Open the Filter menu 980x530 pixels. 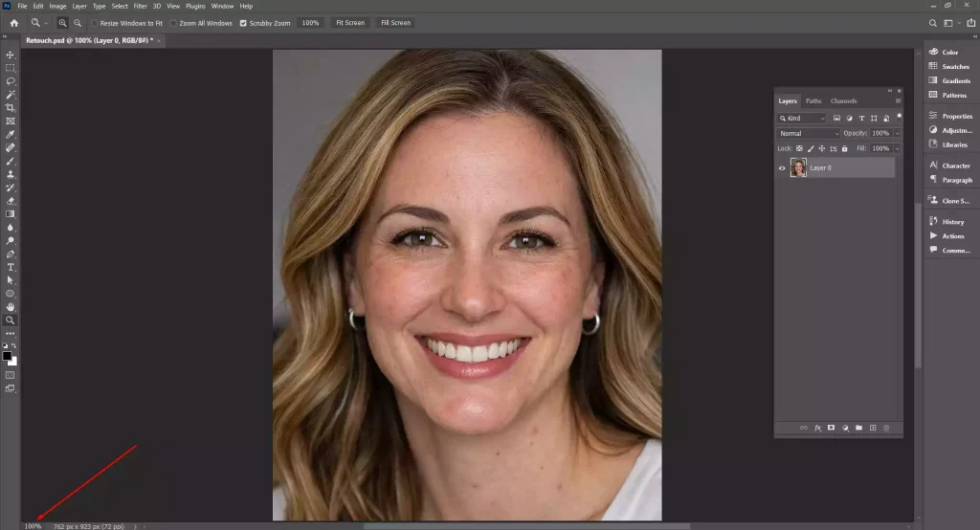(140, 6)
